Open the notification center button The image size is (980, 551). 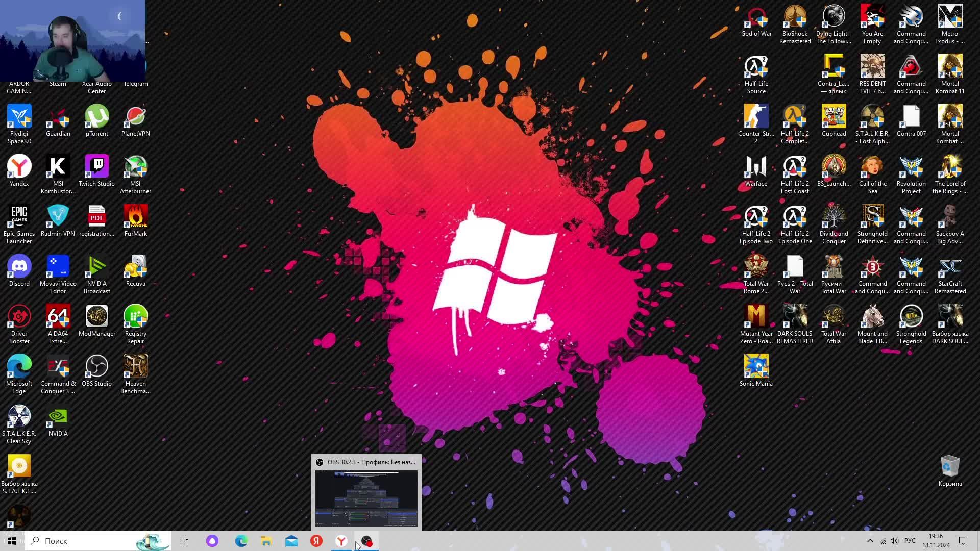point(963,541)
